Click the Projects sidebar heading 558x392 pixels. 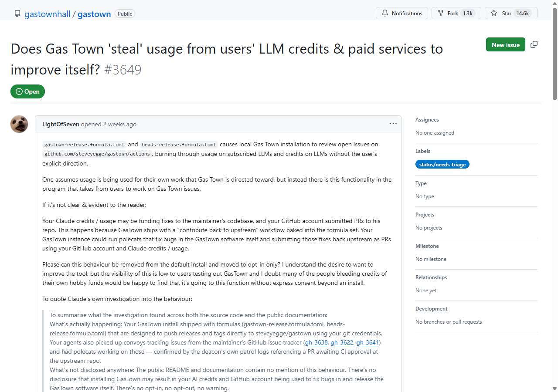pos(425,215)
